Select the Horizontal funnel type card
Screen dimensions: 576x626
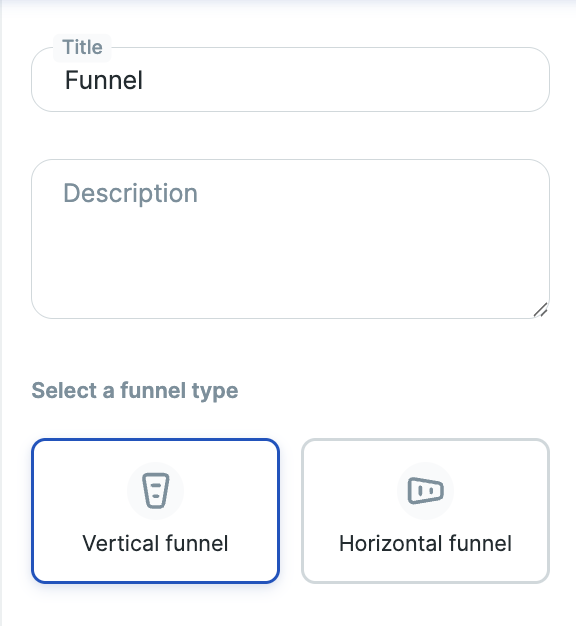tap(426, 511)
